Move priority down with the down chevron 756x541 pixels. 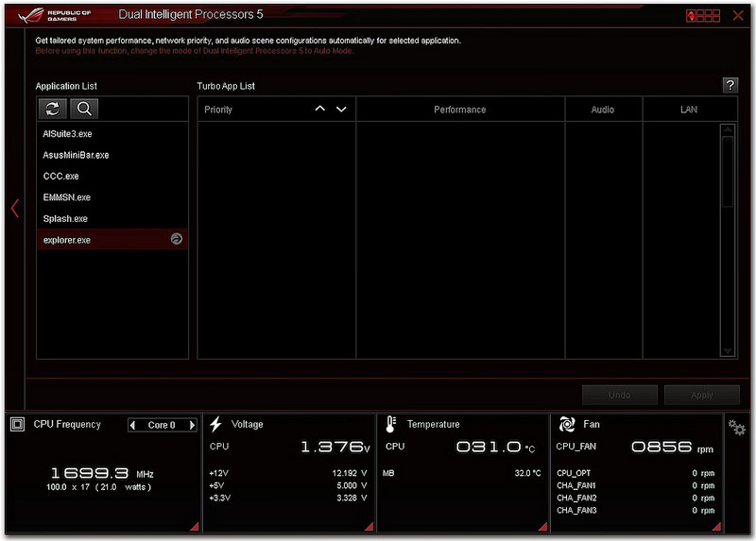(x=341, y=109)
